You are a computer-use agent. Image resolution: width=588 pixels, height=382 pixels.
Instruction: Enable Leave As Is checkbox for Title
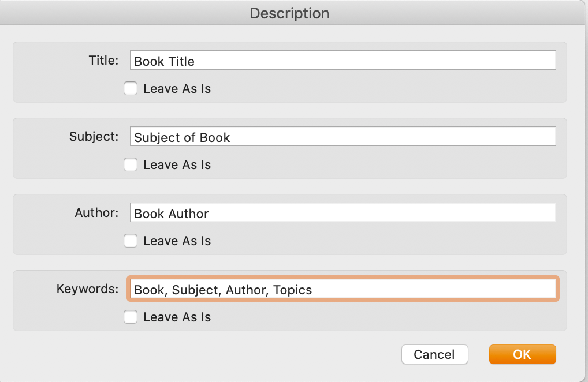click(x=131, y=89)
